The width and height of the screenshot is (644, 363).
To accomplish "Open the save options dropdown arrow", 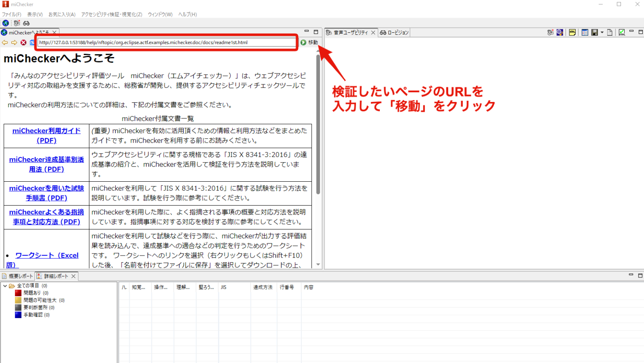I will pyautogui.click(x=602, y=32).
